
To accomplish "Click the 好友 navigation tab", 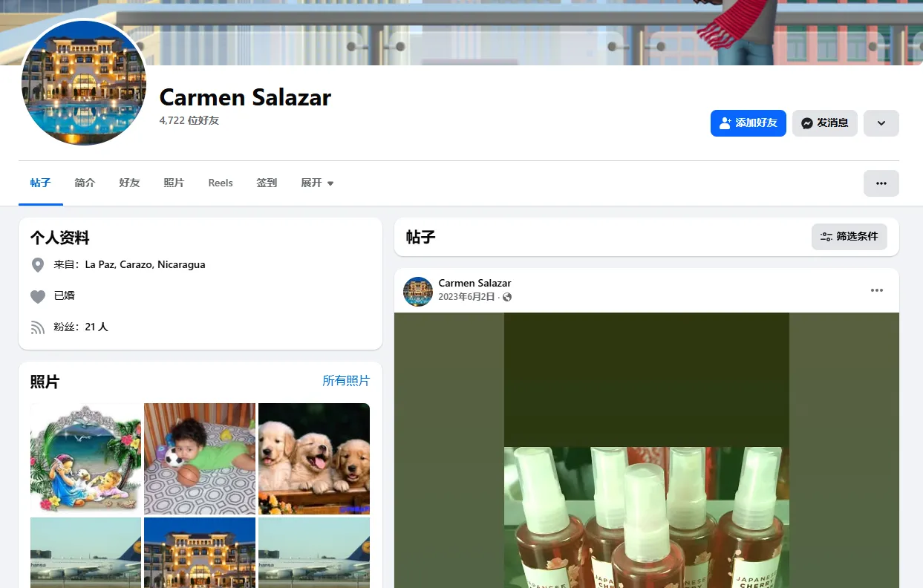I will 129,183.
